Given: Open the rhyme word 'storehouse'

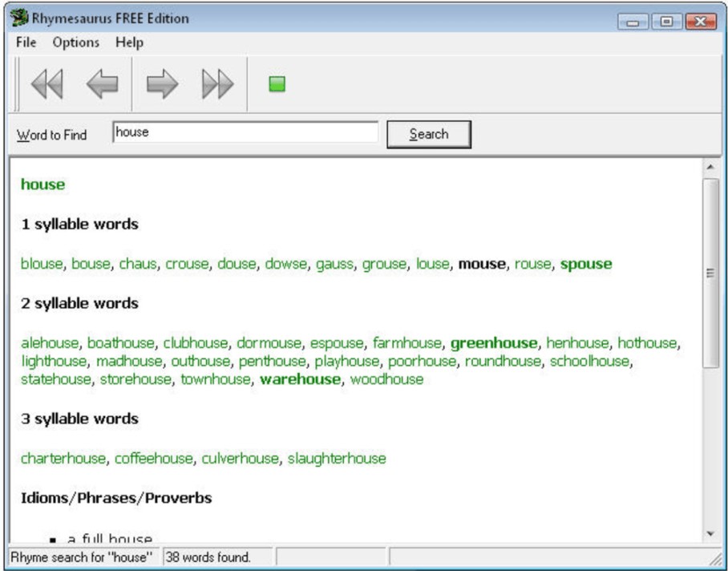Looking at the screenshot, I should [x=135, y=379].
